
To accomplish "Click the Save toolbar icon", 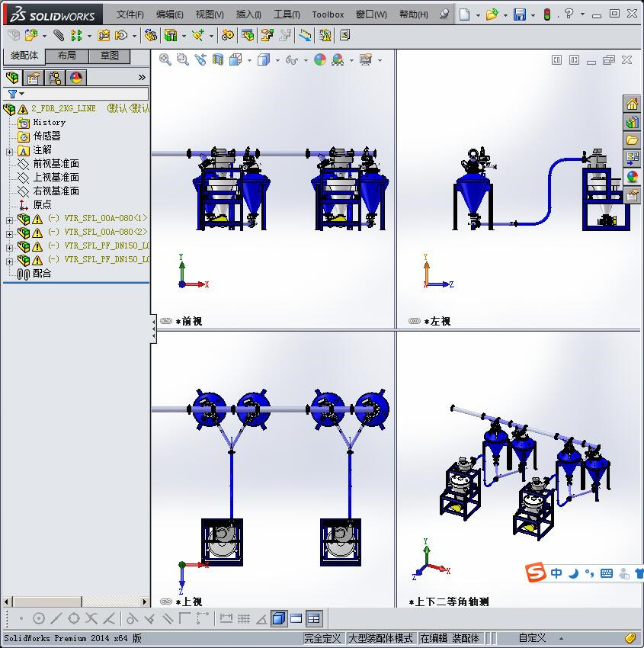I will pos(519,14).
